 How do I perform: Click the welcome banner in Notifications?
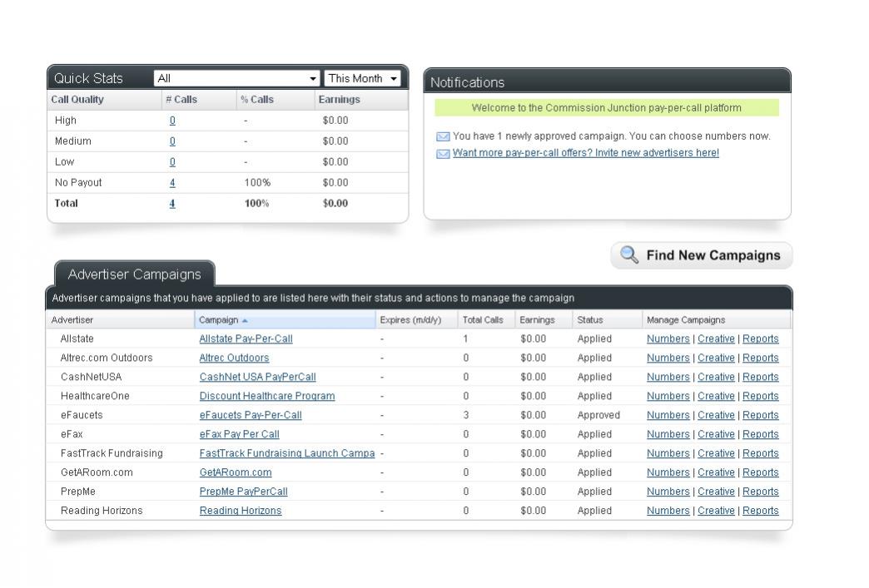606,108
